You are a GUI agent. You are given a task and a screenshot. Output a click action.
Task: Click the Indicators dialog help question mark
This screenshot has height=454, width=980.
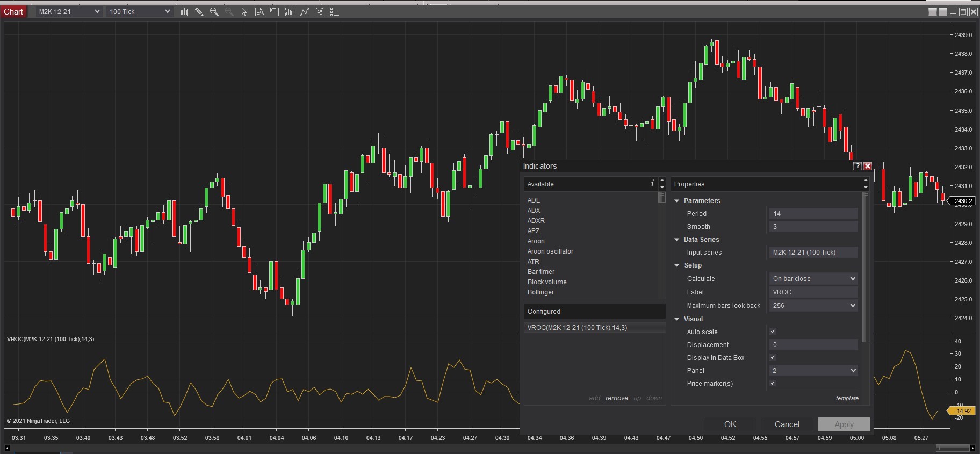click(857, 166)
